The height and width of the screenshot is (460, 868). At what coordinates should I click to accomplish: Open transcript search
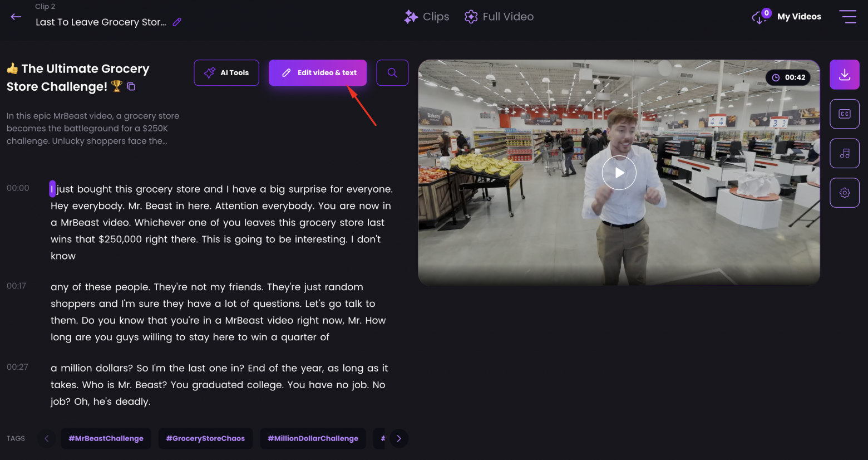point(392,73)
